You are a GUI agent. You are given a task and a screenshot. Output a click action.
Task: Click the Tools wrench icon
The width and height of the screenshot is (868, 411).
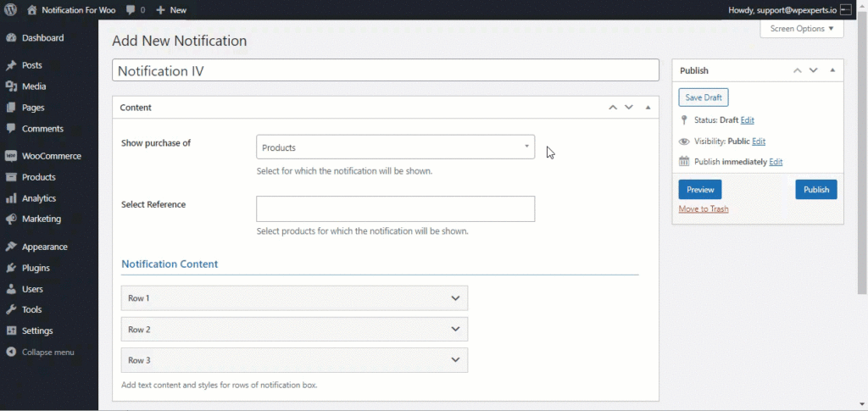11,310
